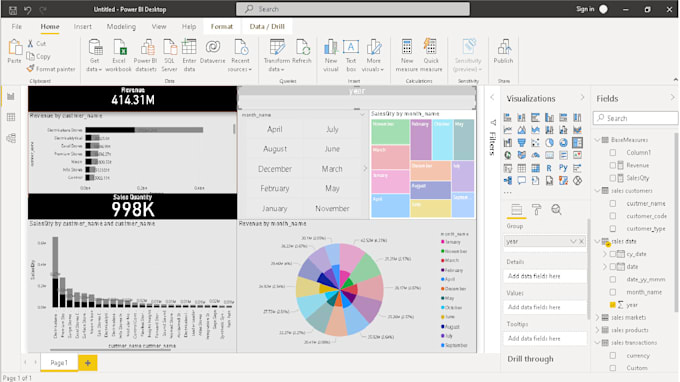Create a Quick measure
680x382 pixels.
pos(431,56)
